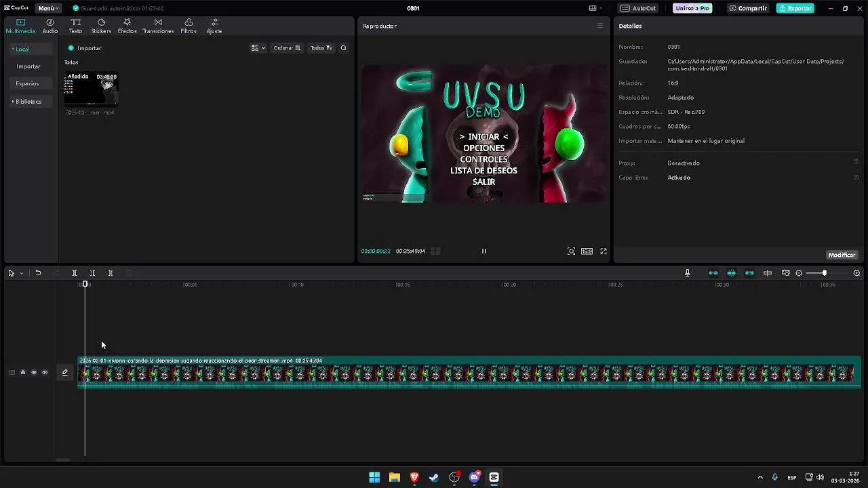The width and height of the screenshot is (868, 488).
Task: Click the Exportar button
Action: [795, 8]
